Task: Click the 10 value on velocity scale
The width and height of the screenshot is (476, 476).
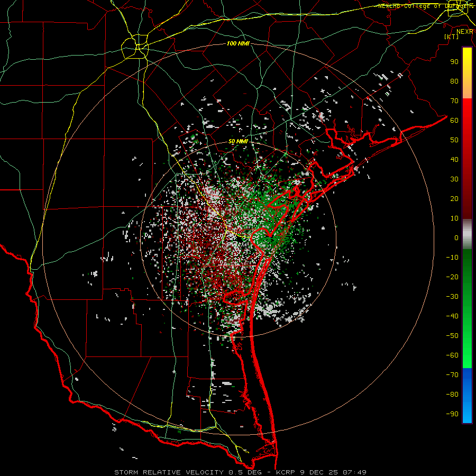Action: coord(454,218)
